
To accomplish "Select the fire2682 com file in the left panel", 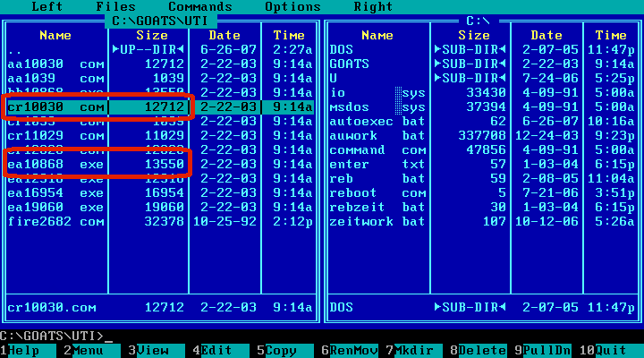I will (x=55, y=222).
